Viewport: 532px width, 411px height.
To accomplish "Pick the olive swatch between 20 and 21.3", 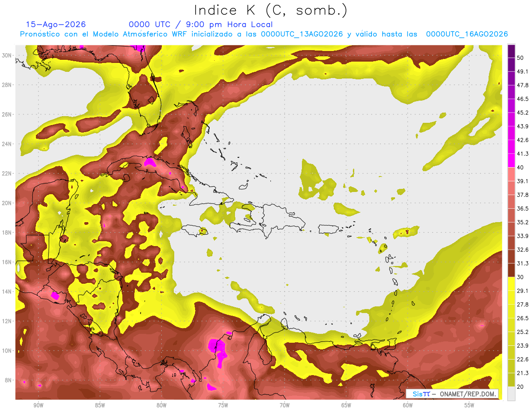I will pos(511,380).
